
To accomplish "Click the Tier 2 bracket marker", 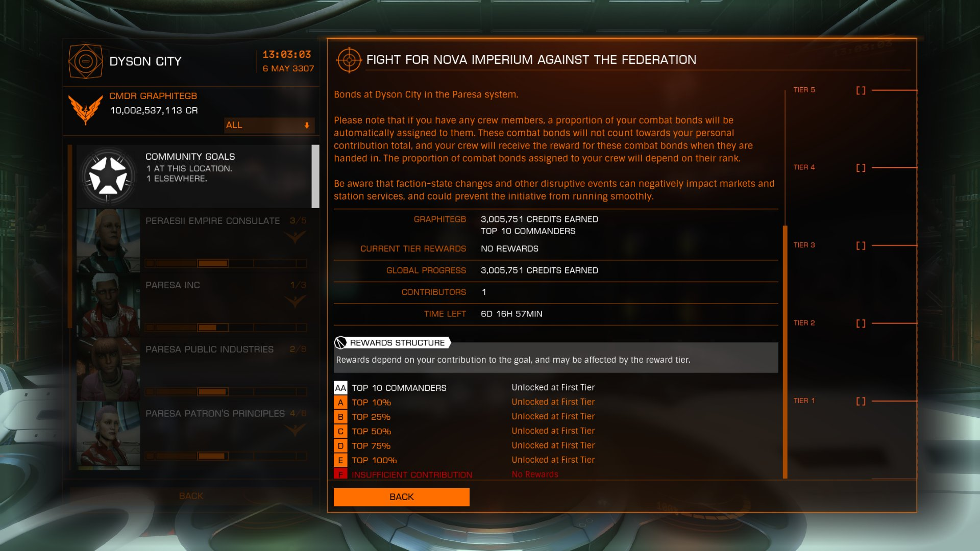I will [861, 323].
